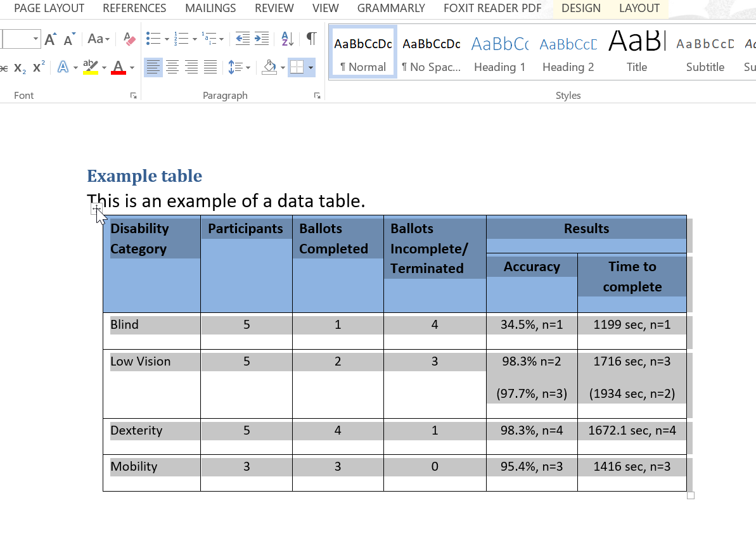Open the REVIEW ribbon tab
The image size is (756, 548).
pos(274,8)
